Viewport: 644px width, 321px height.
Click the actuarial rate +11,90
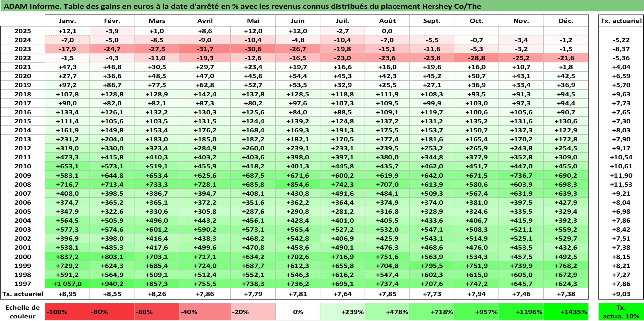point(621,176)
